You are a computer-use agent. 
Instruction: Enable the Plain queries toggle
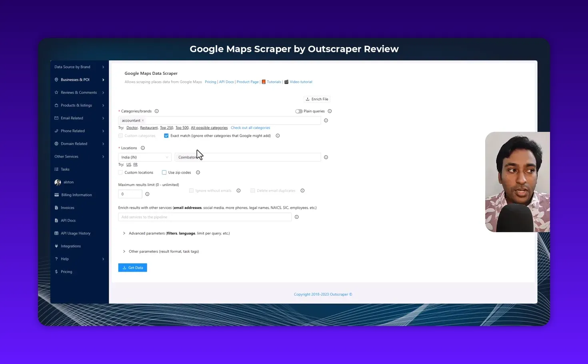click(x=299, y=111)
